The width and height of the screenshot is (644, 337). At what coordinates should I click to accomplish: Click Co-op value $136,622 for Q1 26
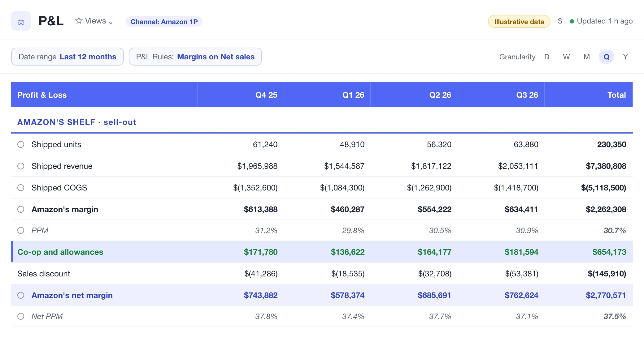coord(347,252)
